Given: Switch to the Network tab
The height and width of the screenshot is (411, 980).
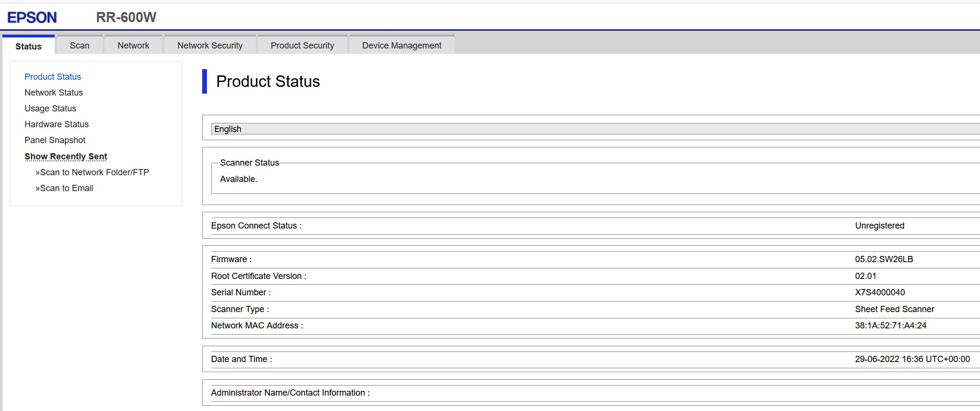Looking at the screenshot, I should pos(133,46).
